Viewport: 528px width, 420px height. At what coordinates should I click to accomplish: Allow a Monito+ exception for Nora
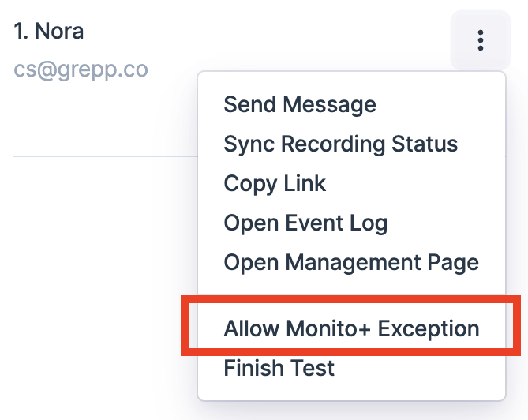tap(351, 328)
